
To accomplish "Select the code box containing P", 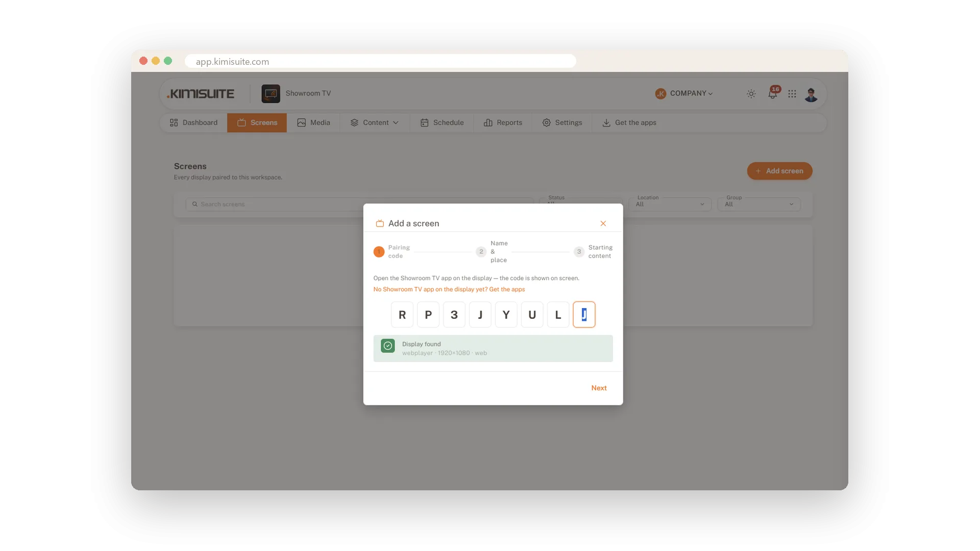I will (x=428, y=315).
